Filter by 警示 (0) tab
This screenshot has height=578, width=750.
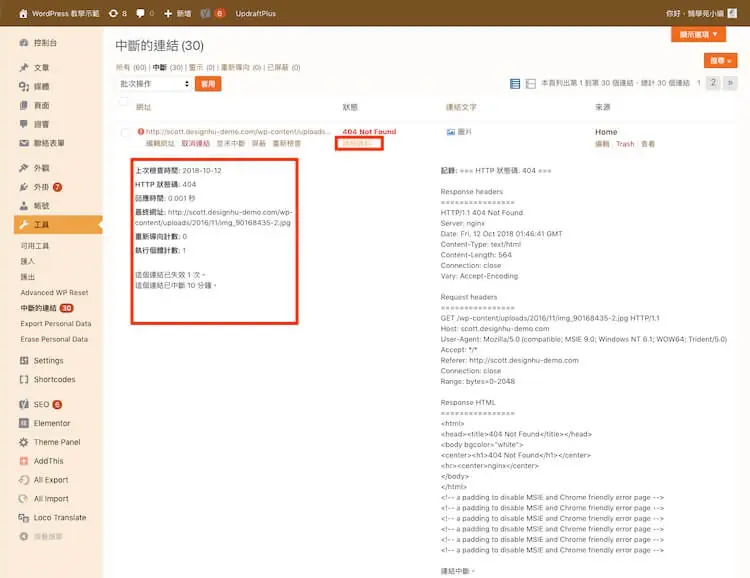(x=202, y=67)
